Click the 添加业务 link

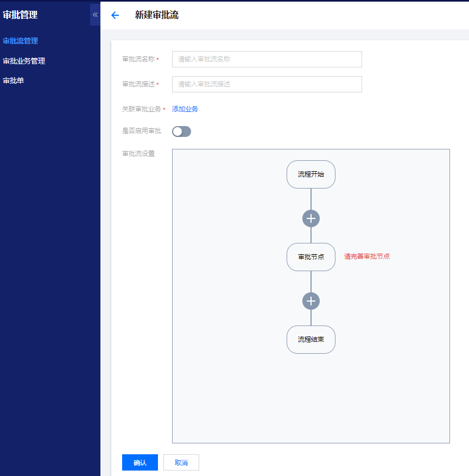click(185, 109)
